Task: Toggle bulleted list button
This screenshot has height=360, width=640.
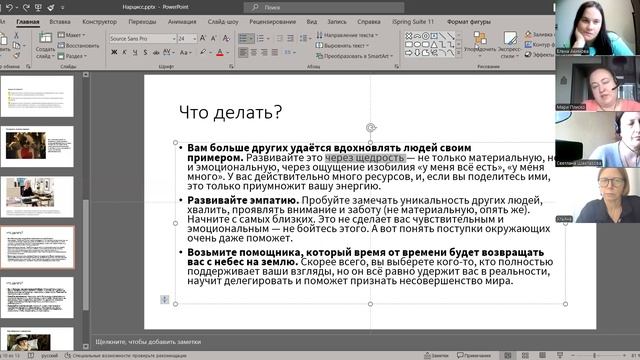Action: pos(243,38)
